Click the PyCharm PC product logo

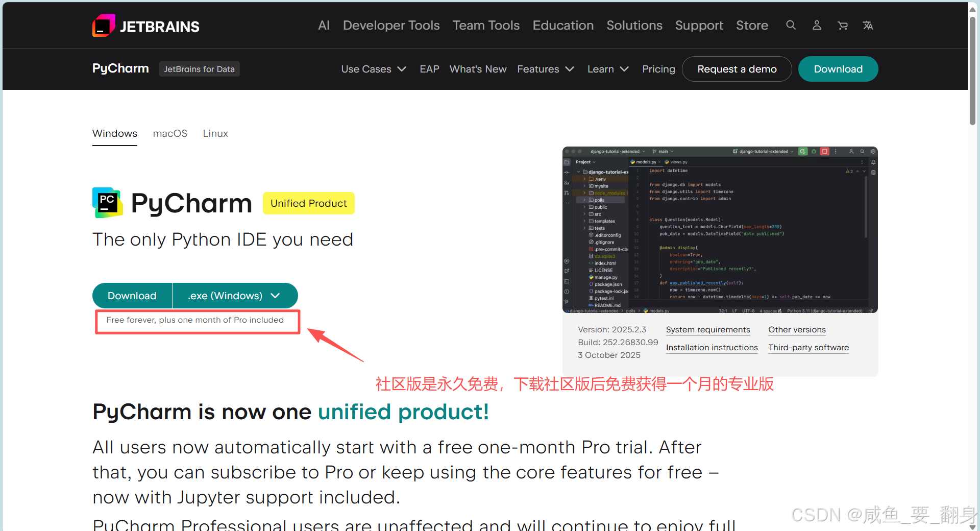click(108, 203)
